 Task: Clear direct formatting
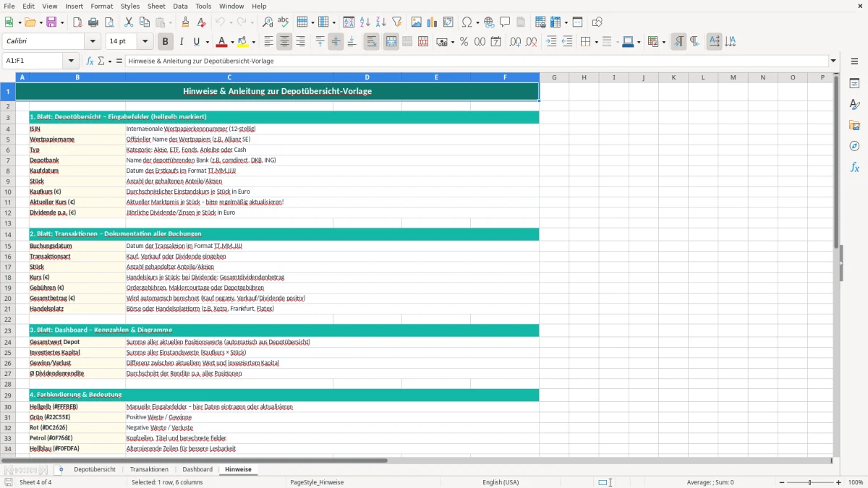pos(201,22)
